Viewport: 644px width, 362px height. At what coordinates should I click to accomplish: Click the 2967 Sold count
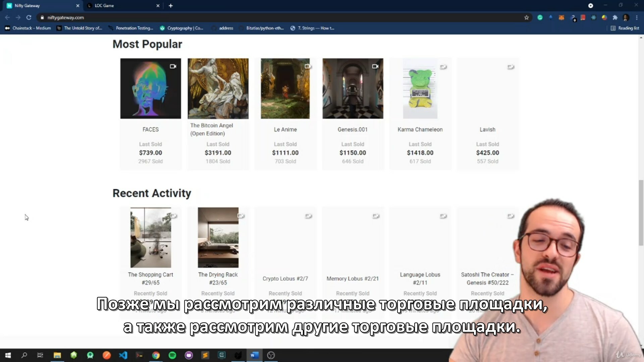coord(151,161)
